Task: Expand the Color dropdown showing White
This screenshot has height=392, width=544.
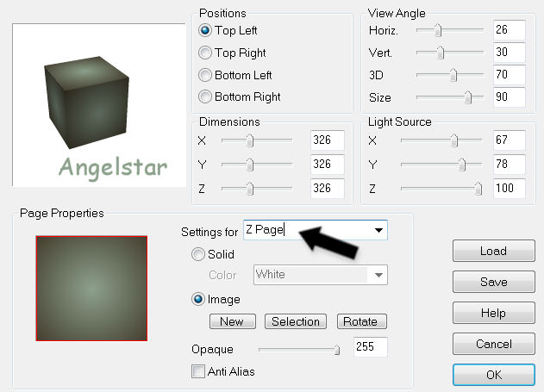Action: [377, 275]
